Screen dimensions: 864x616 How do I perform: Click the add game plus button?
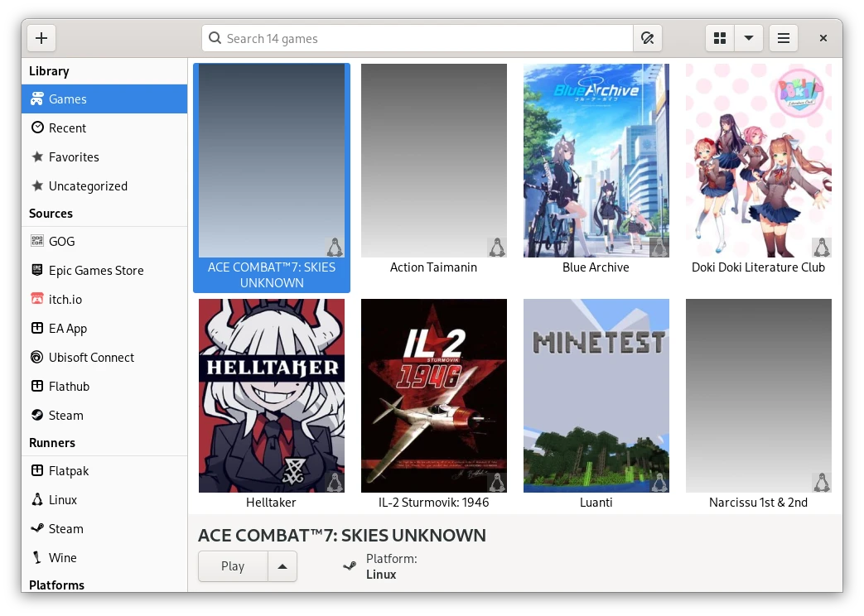coord(41,38)
